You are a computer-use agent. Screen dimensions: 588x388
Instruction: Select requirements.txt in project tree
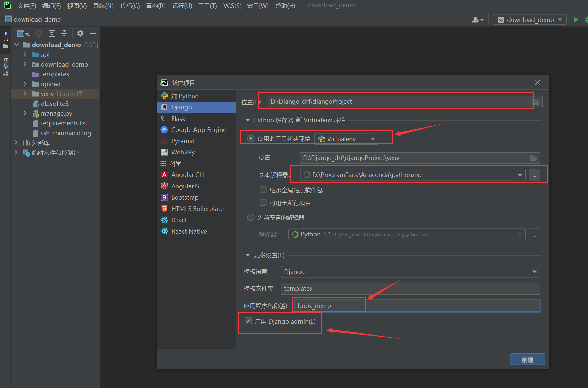[x=64, y=123]
